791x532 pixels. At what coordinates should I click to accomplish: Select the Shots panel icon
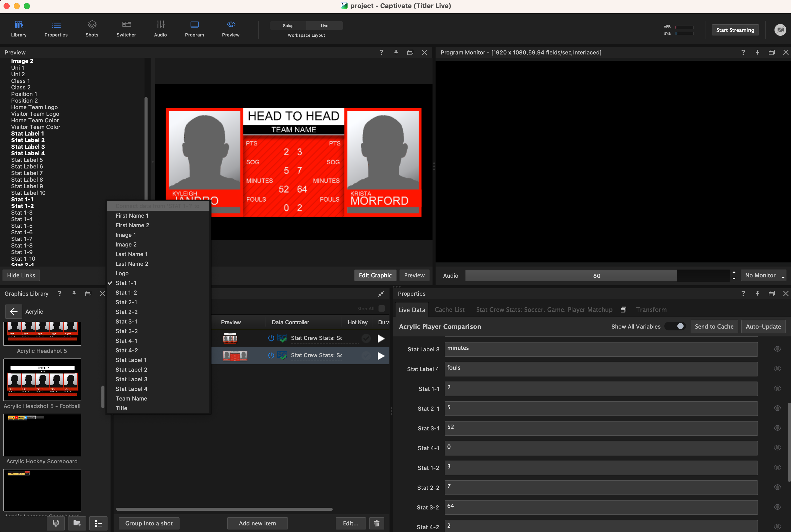pos(92,28)
